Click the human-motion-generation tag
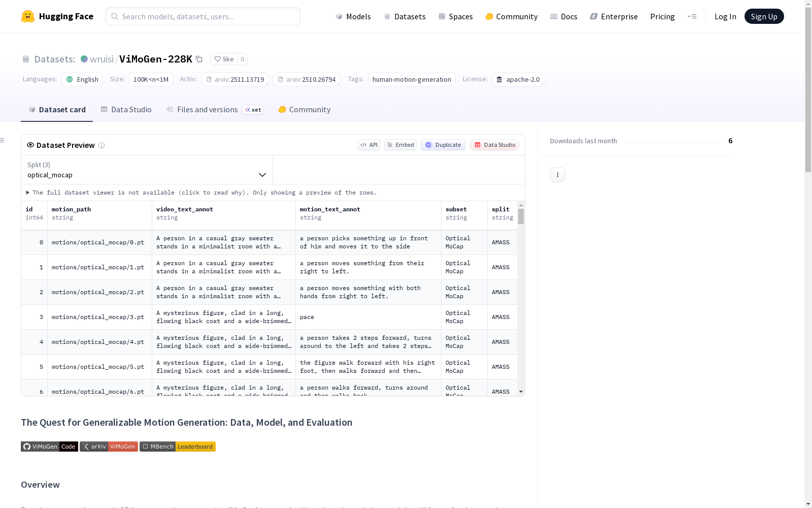Screen dimensions: 812x508 (x=412, y=79)
